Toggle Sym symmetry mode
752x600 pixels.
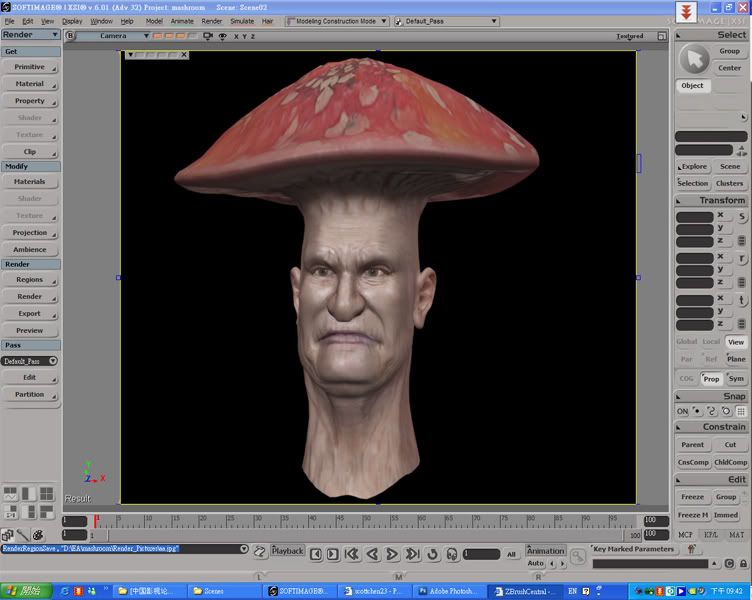pos(736,379)
